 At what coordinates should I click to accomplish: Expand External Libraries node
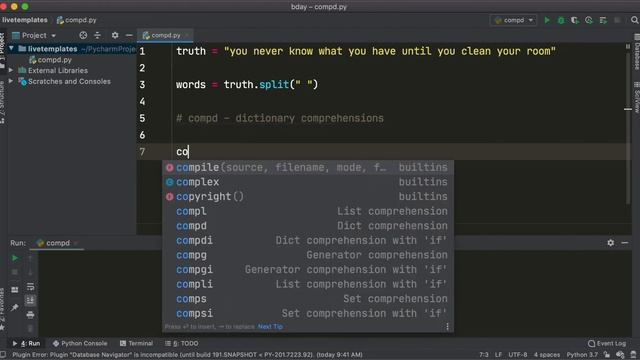[x=11, y=70]
